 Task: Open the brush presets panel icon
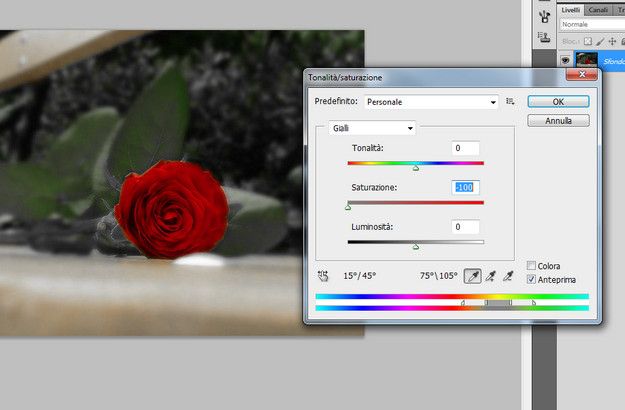(544, 16)
